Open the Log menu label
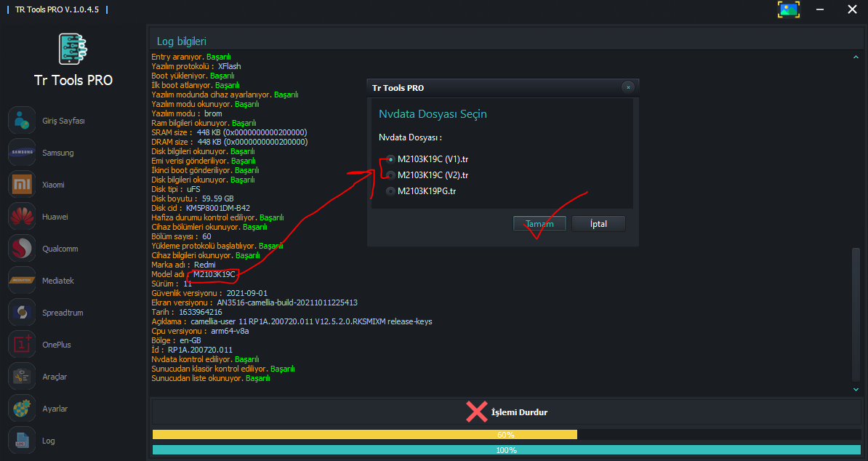 click(49, 441)
